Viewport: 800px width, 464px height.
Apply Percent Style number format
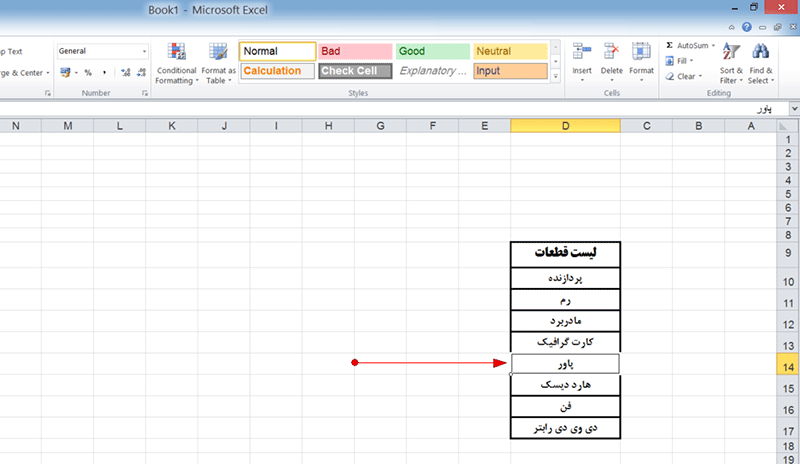88,73
